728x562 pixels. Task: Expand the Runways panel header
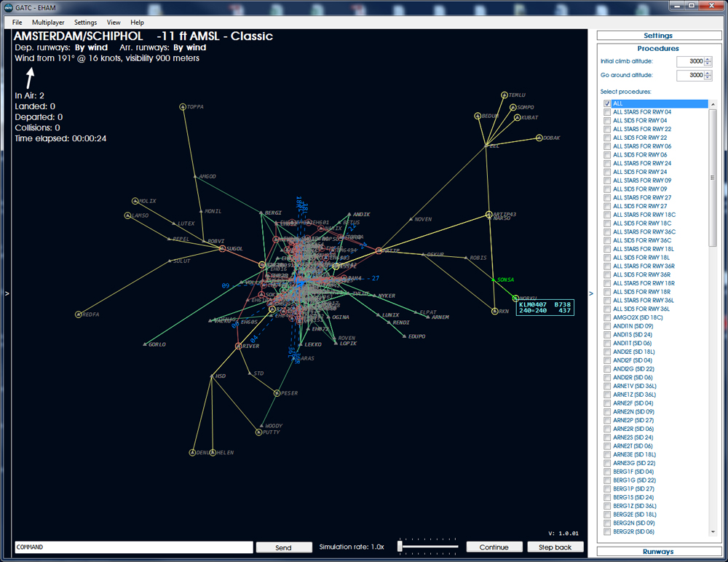(x=658, y=551)
